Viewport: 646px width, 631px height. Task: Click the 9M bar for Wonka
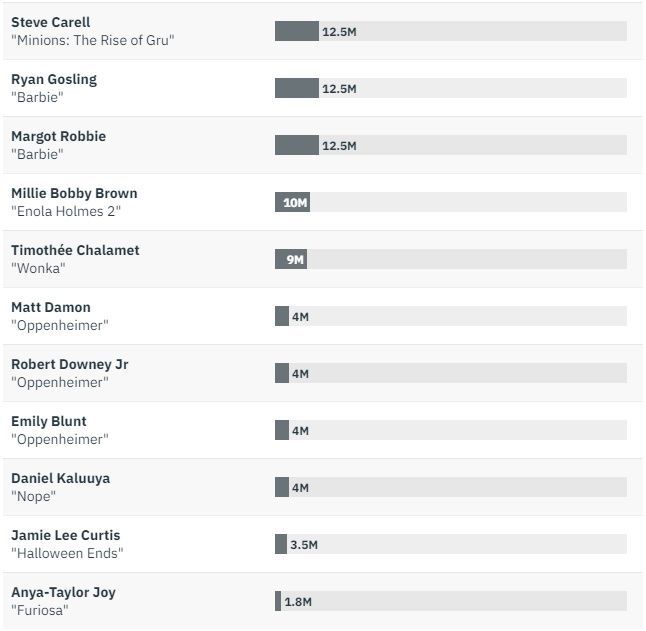point(290,259)
